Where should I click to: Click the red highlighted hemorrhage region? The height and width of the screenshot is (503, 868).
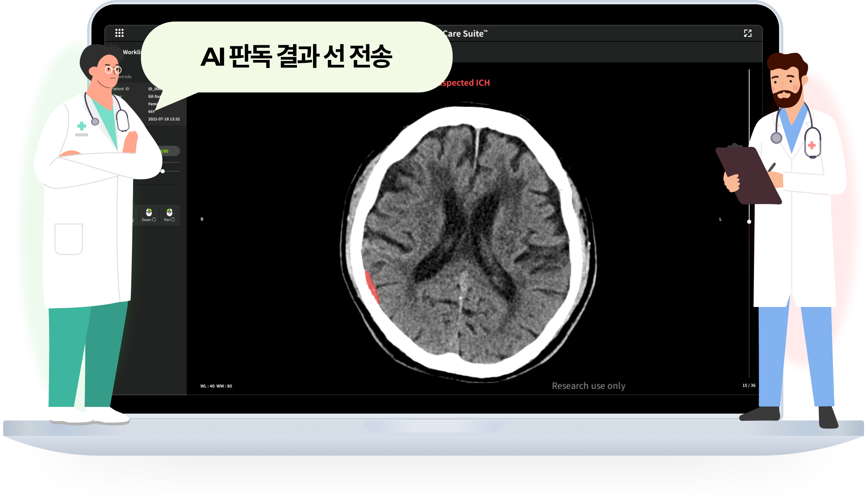tap(372, 287)
